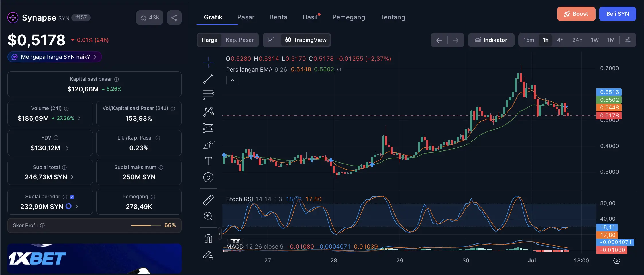The image size is (644, 275).
Task: Toggle lock all drawing tools
Action: [x=208, y=255]
